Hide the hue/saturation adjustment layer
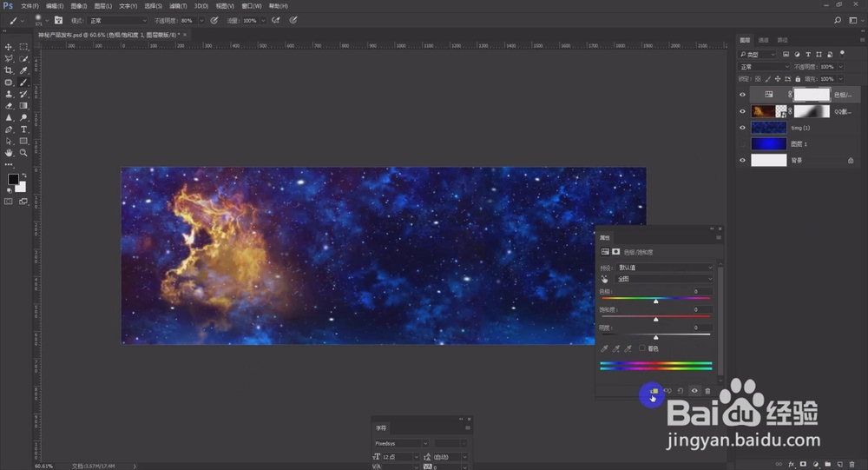This screenshot has height=470, width=868. coord(742,95)
